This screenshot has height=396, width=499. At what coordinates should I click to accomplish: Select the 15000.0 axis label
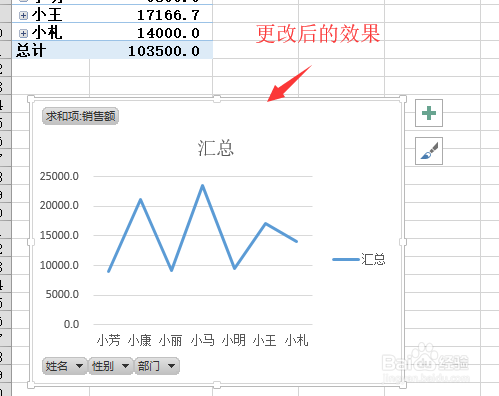pyautogui.click(x=59, y=235)
